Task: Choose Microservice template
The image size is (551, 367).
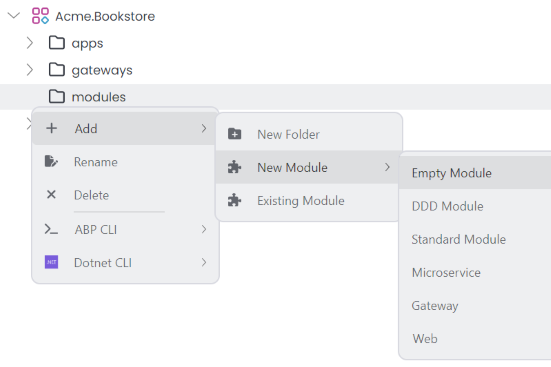Action: [x=475, y=272]
